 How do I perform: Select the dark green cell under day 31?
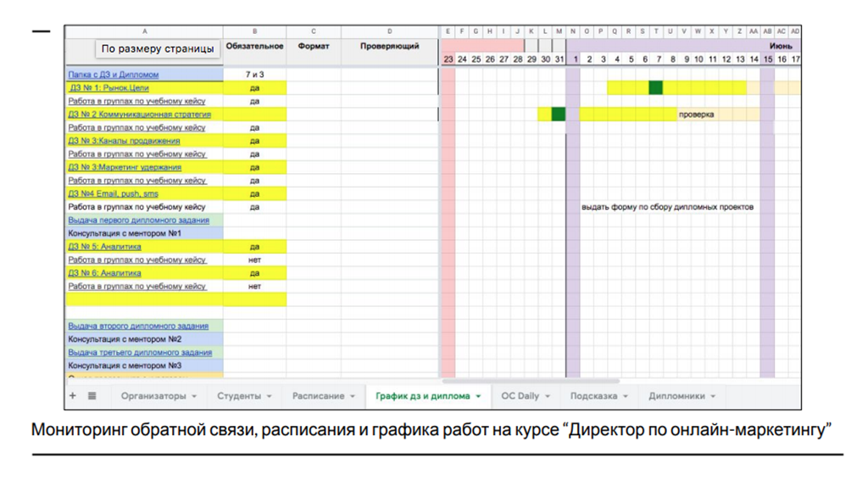pyautogui.click(x=559, y=114)
